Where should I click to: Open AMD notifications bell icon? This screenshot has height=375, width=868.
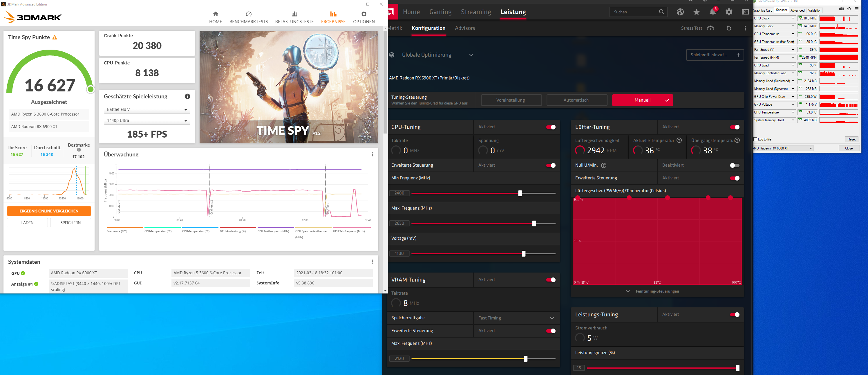712,12
